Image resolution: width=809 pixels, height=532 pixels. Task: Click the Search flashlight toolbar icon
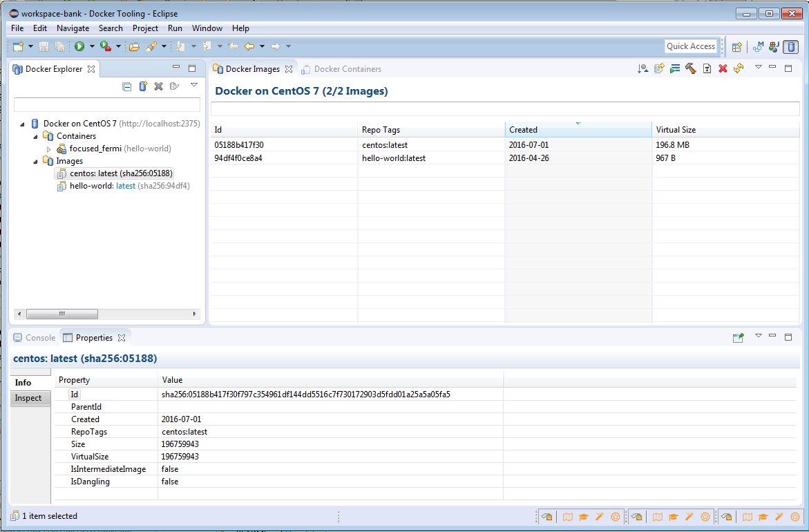point(151,46)
